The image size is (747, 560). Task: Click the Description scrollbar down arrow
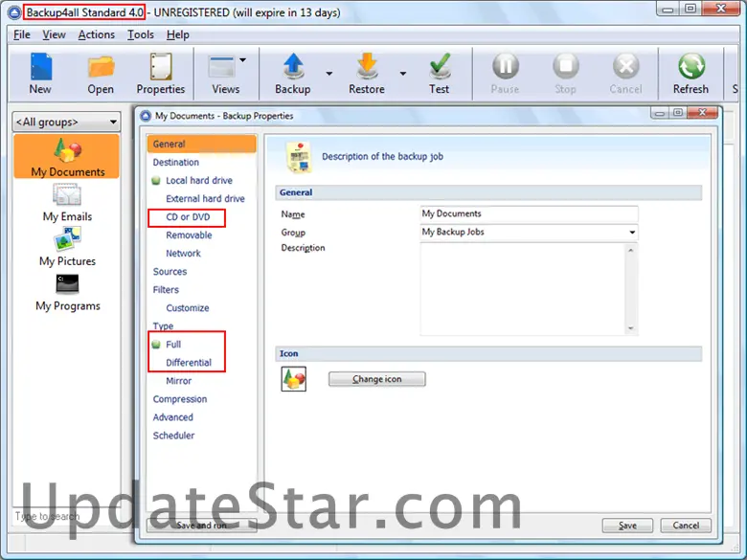click(631, 328)
